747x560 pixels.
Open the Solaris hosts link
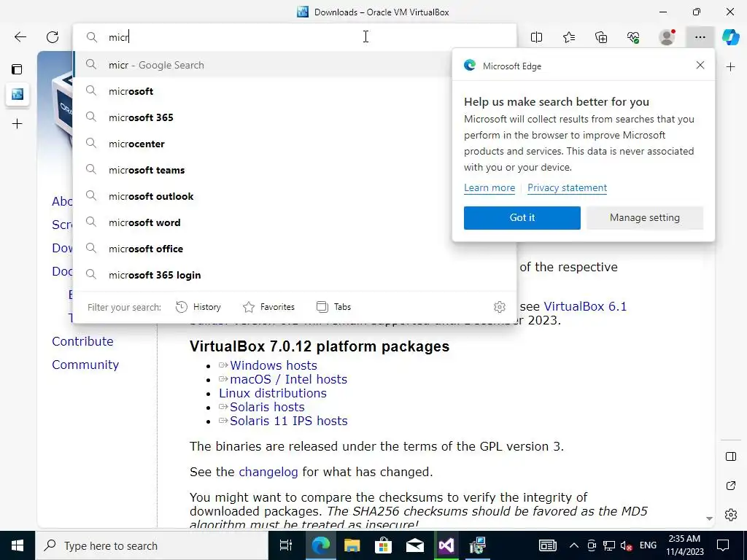pyautogui.click(x=267, y=407)
